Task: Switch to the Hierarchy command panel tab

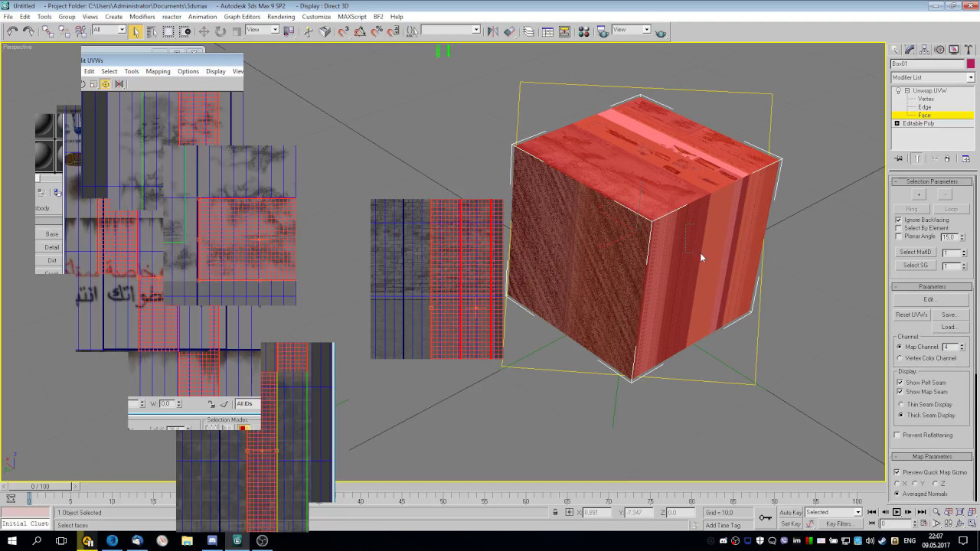Action: click(x=925, y=50)
